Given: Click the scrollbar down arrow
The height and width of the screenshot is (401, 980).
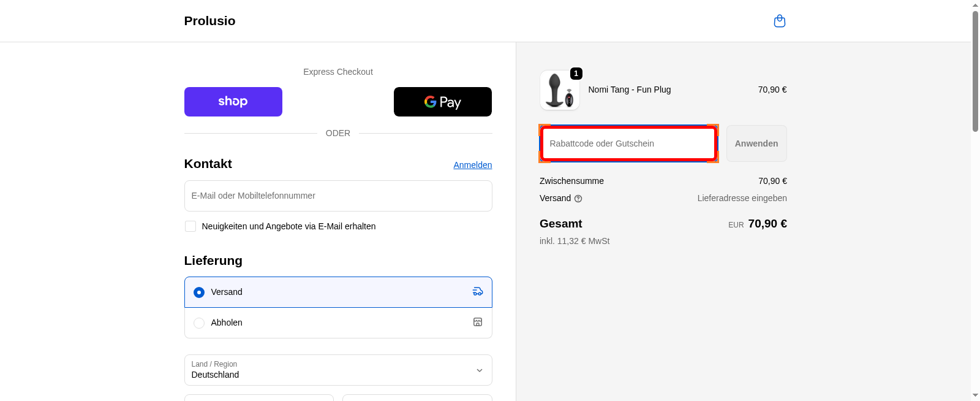Looking at the screenshot, I should (x=975, y=395).
